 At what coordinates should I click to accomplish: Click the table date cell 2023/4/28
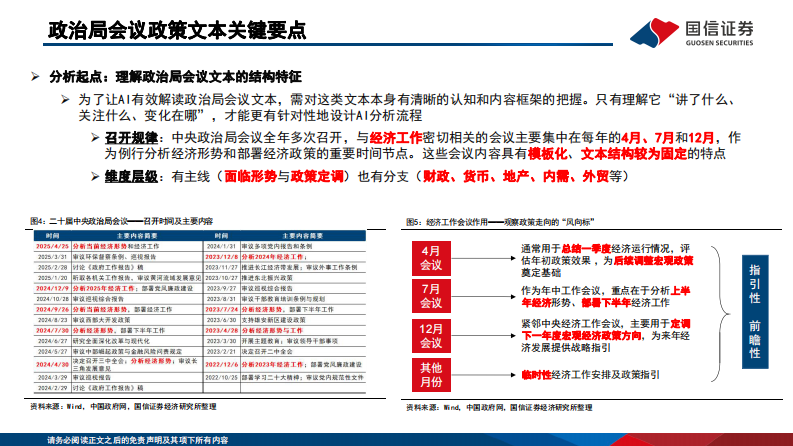[221, 331]
